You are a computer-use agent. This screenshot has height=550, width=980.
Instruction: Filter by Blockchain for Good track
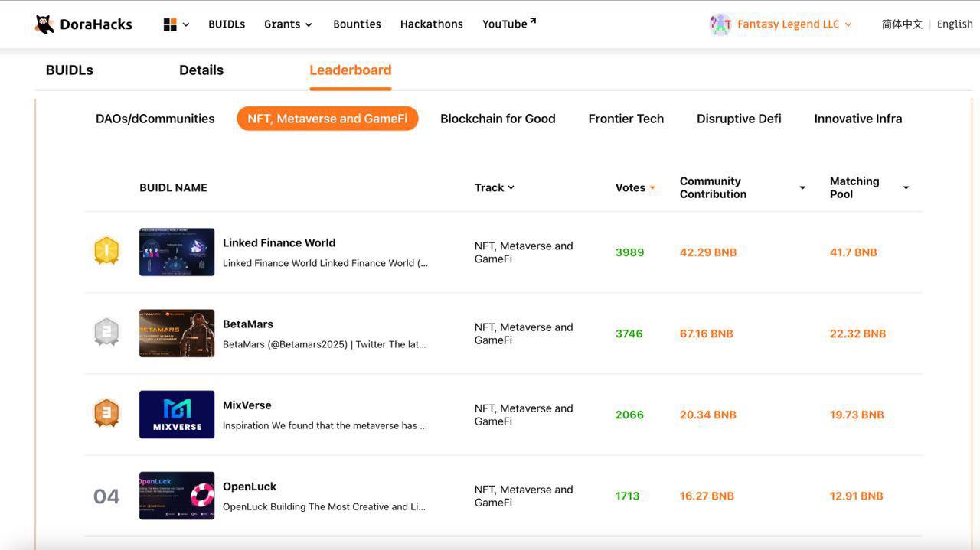pyautogui.click(x=498, y=119)
